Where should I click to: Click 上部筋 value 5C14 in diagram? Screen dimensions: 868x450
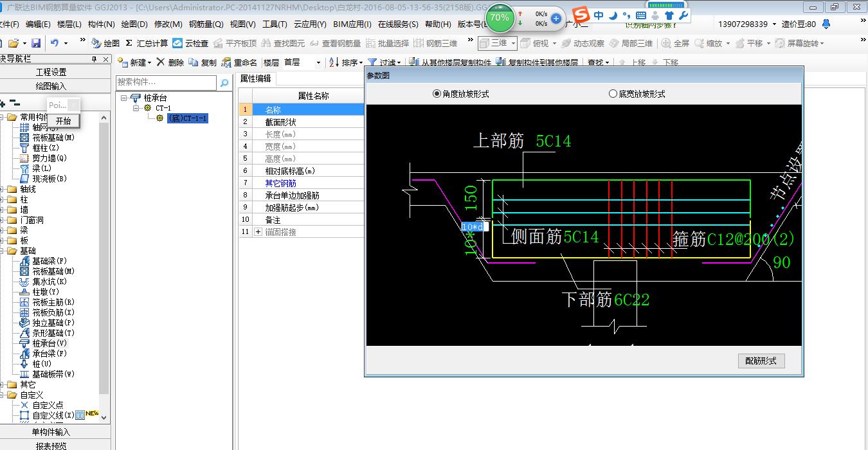(554, 141)
